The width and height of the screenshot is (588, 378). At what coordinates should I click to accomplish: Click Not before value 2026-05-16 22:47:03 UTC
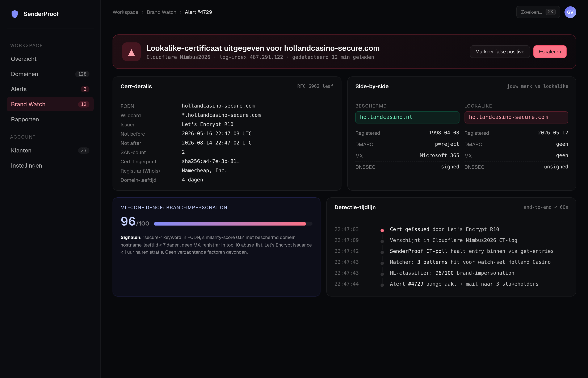[x=217, y=134]
